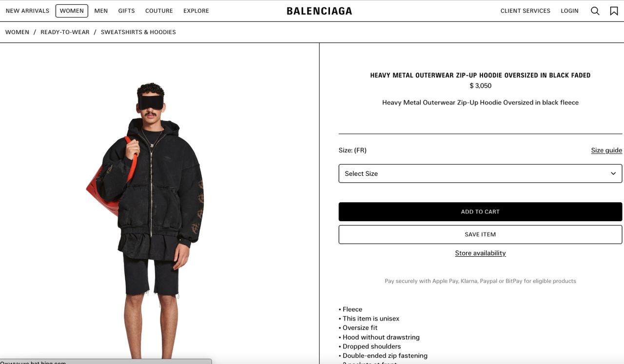Select the Women menu item
Viewport: 624px width, 364px height.
[72, 11]
